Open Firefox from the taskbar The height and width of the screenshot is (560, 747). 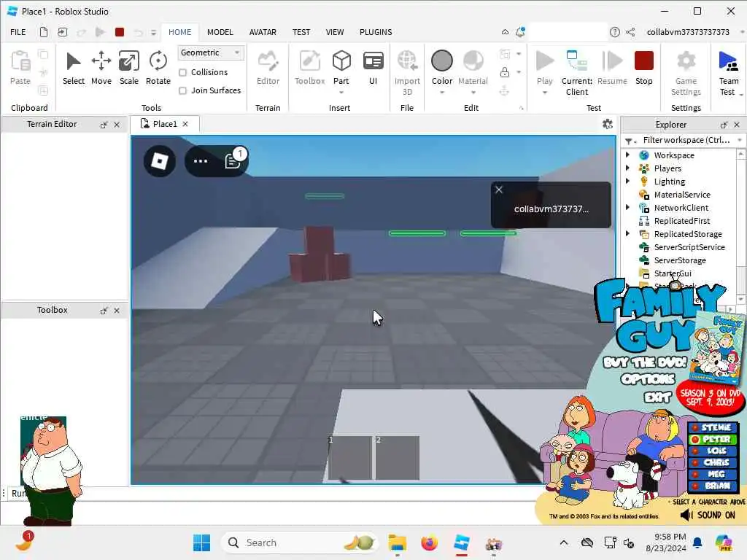pos(429,542)
